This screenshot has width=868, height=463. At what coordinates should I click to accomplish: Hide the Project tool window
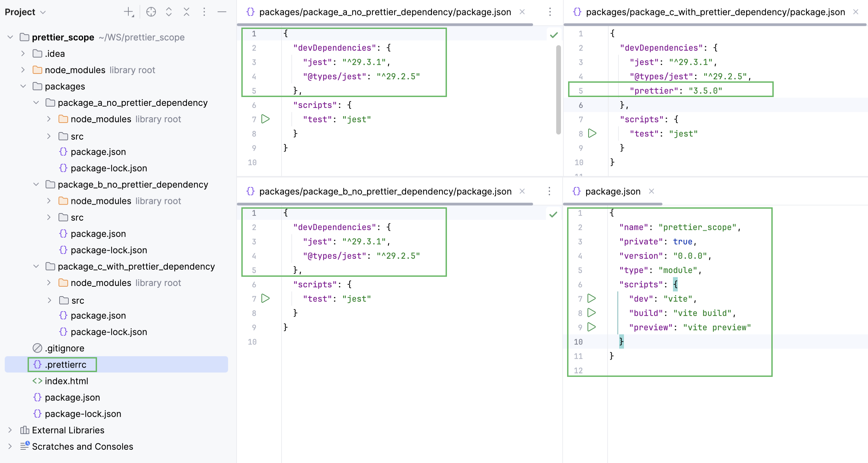click(x=222, y=12)
